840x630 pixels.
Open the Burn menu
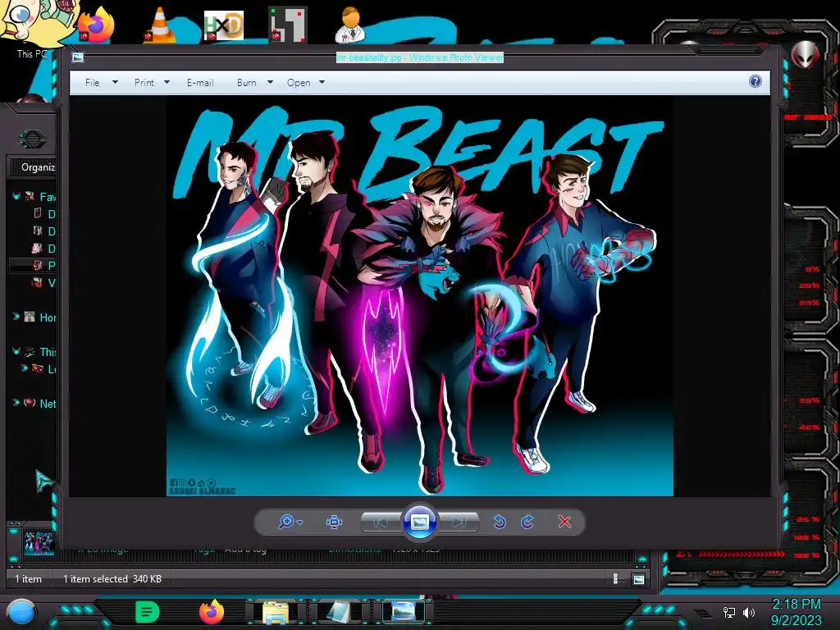click(246, 83)
